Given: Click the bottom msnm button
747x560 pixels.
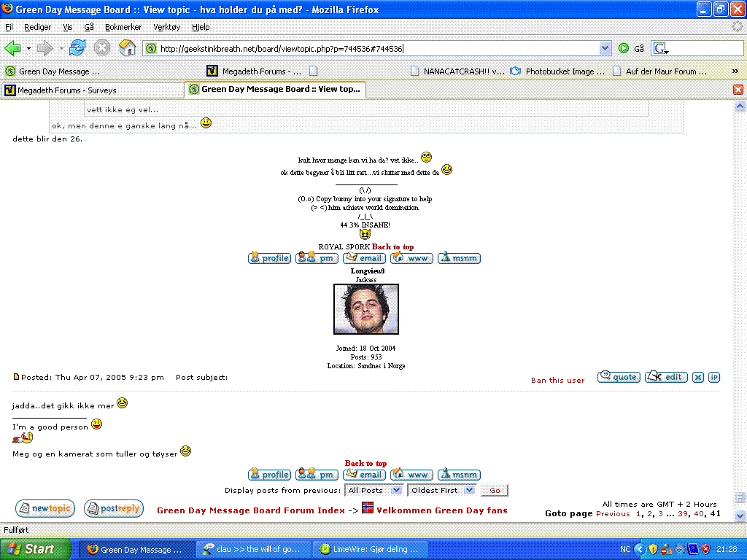Looking at the screenshot, I should [x=460, y=475].
